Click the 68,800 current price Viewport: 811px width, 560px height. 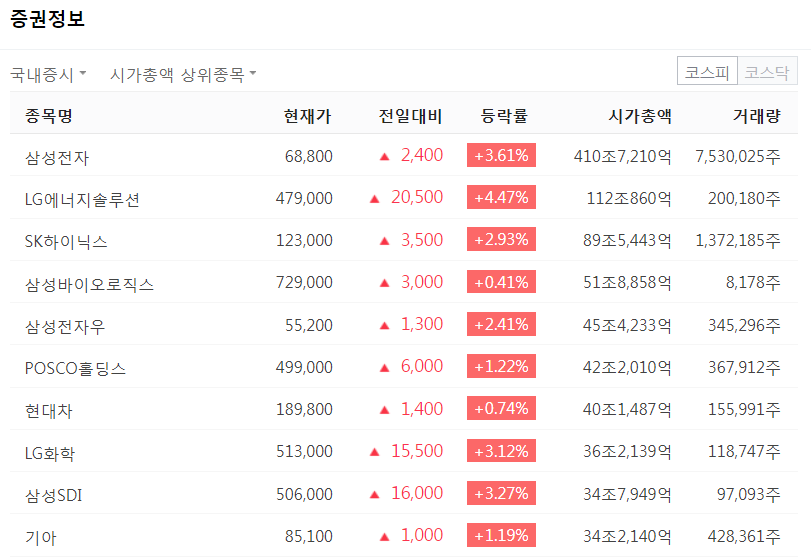click(x=308, y=156)
